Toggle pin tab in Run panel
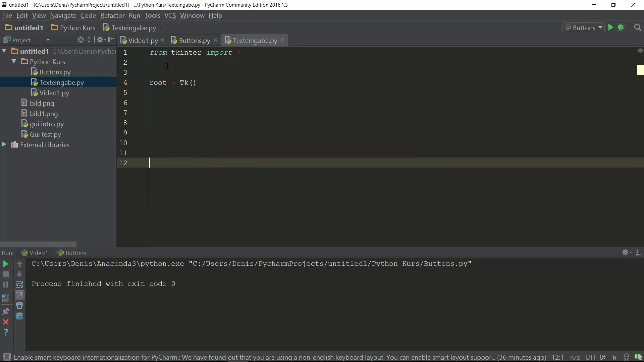Viewport: 644px width, 362px height. pyautogui.click(x=6, y=312)
